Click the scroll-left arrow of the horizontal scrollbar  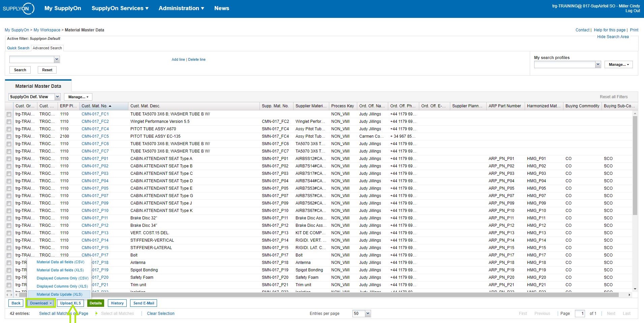16,295
